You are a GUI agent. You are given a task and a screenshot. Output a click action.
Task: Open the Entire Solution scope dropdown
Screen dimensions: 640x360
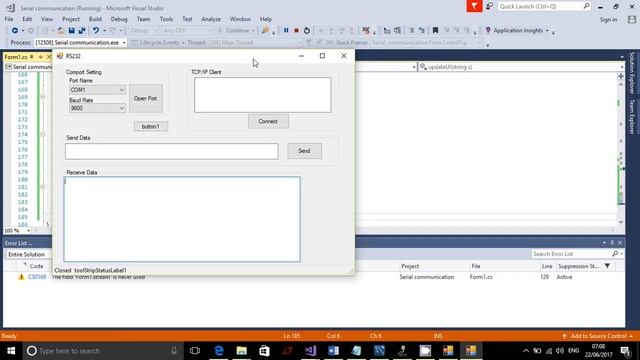pyautogui.click(x=29, y=254)
